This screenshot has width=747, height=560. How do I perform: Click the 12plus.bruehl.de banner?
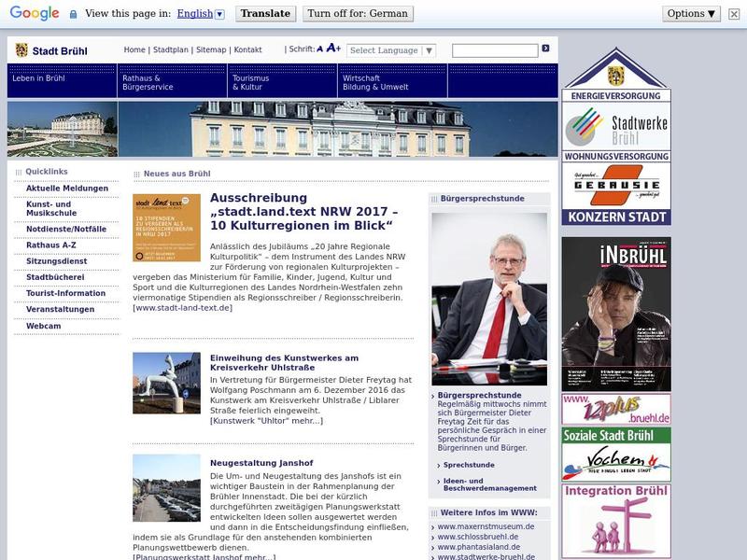pos(616,409)
